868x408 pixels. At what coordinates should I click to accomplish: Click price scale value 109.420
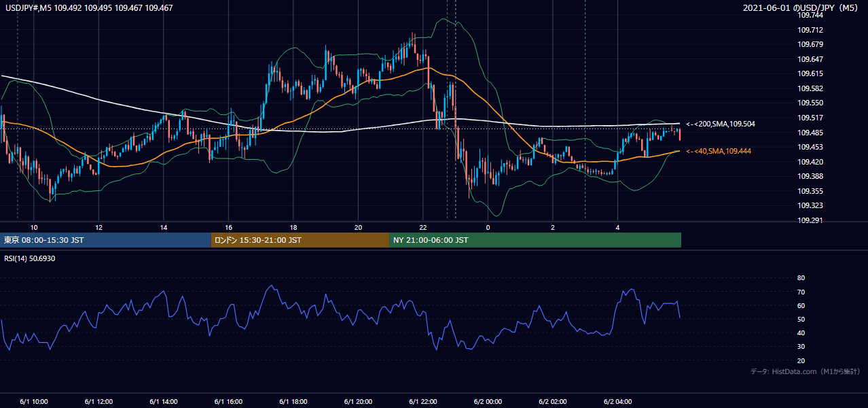click(x=810, y=162)
